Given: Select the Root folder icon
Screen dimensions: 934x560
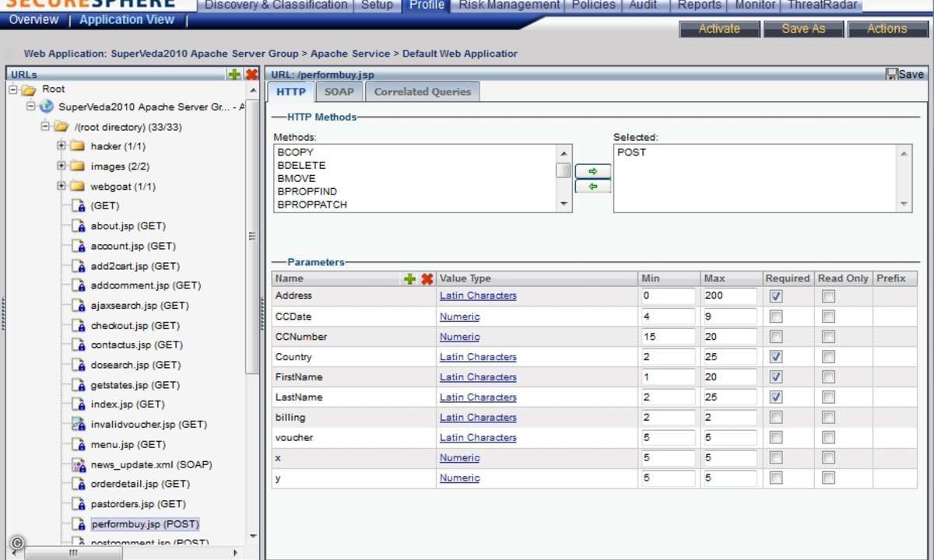Looking at the screenshot, I should (x=29, y=89).
